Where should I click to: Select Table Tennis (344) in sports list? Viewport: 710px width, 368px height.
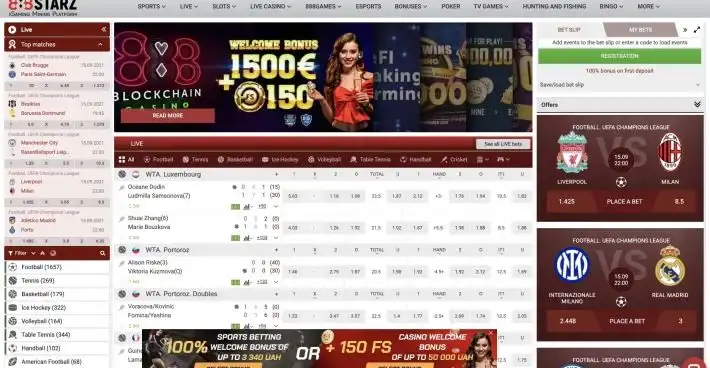coord(57,335)
